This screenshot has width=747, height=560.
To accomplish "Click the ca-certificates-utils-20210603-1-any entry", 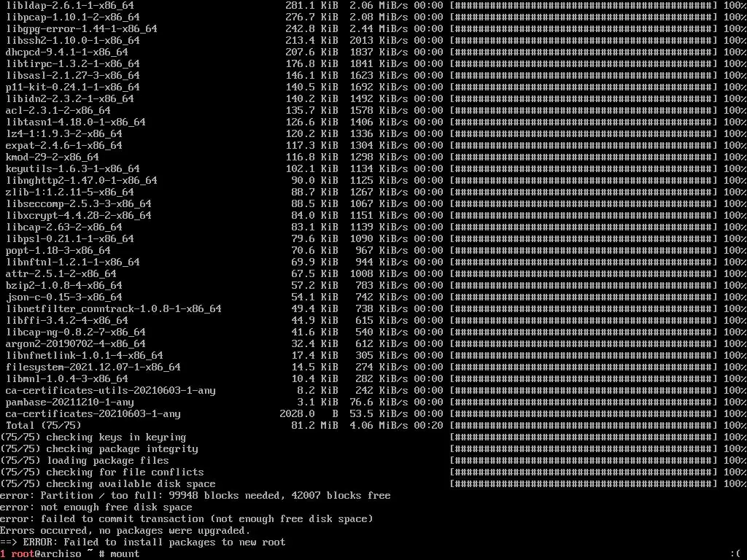I will 111,391.
